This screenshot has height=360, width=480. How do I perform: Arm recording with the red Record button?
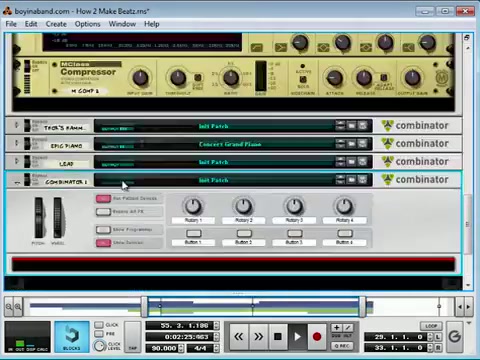[x=317, y=337]
